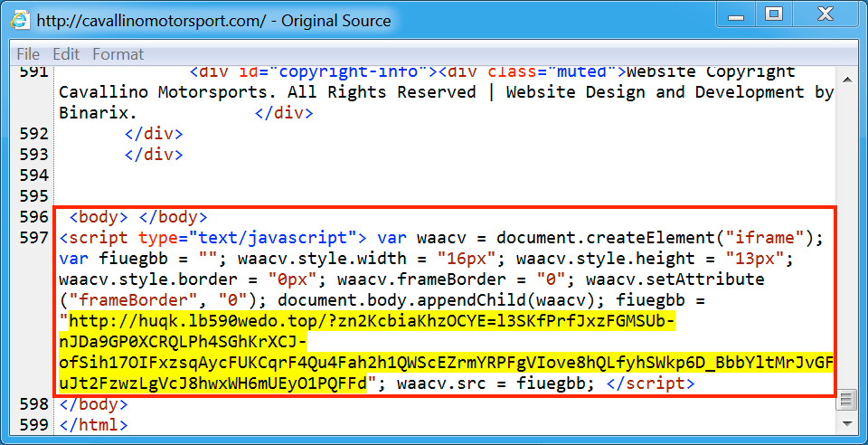
Task: Maximize the Original Source window
Action: click(x=774, y=14)
